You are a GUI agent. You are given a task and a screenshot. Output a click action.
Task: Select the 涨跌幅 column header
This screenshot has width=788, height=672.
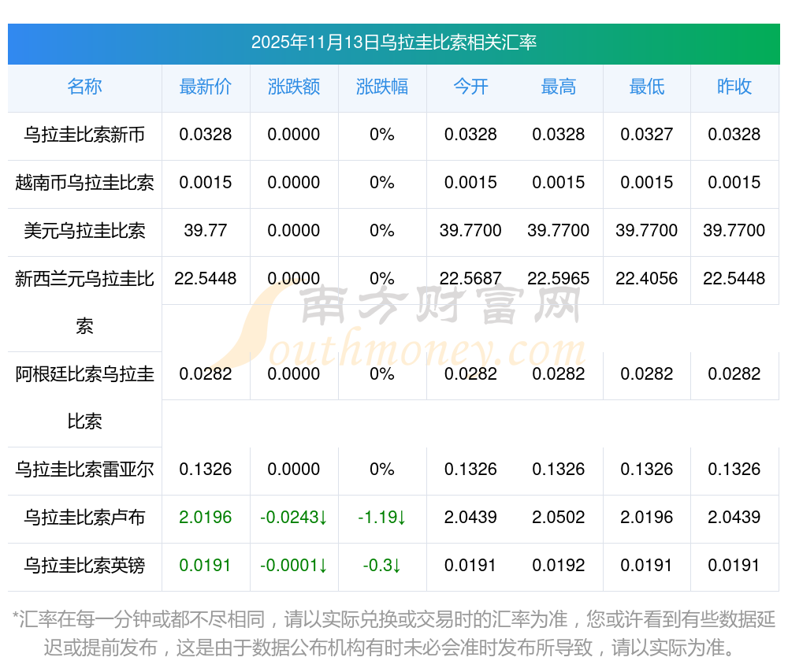(382, 87)
